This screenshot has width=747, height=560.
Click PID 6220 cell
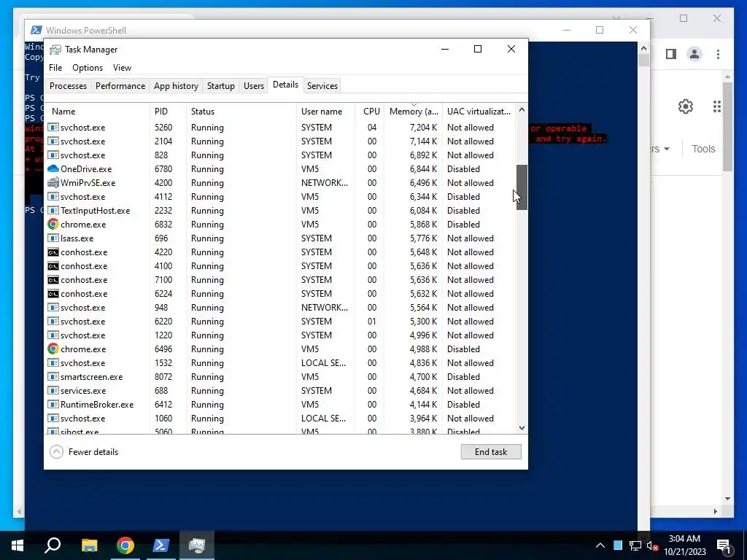click(163, 322)
